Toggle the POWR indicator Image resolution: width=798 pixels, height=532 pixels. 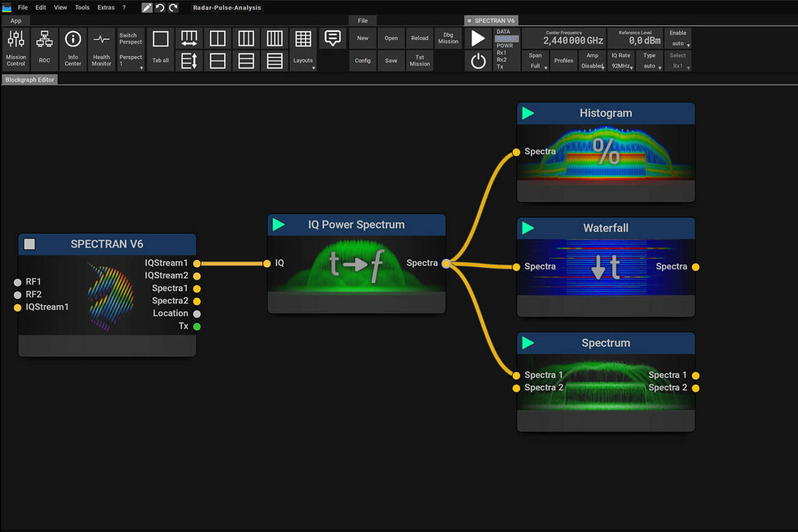click(505, 46)
